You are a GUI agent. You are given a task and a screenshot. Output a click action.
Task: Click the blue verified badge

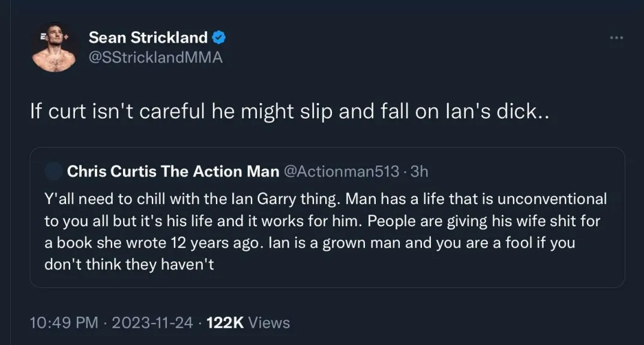[219, 38]
